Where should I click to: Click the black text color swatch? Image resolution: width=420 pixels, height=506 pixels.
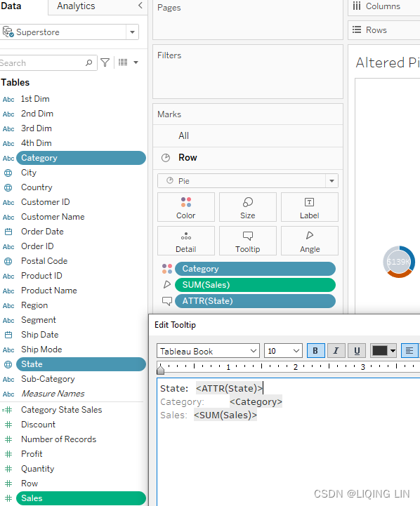coord(380,351)
